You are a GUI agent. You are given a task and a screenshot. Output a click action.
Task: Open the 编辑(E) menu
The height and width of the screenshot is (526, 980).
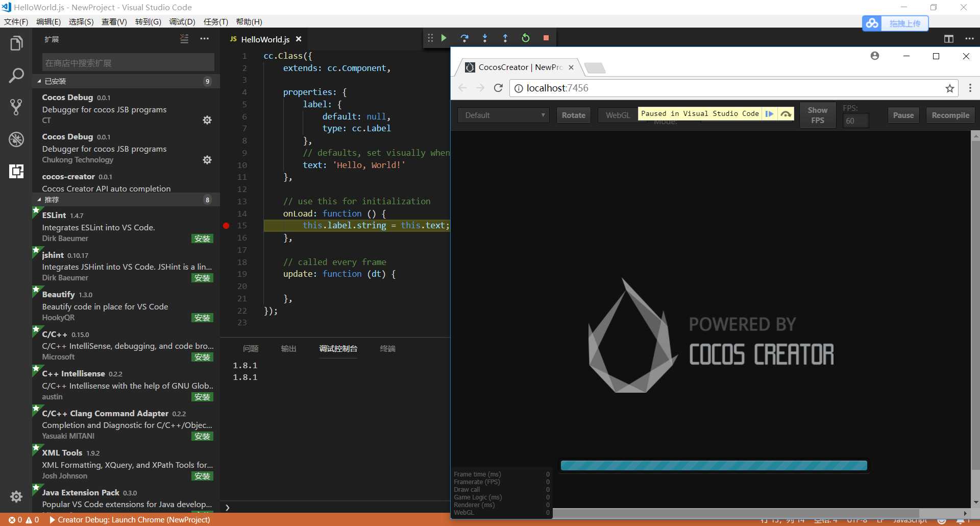point(48,21)
